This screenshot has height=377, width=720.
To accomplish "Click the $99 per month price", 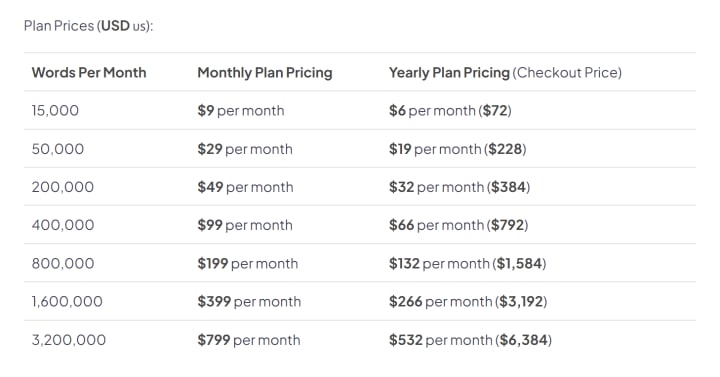I will (x=245, y=225).
